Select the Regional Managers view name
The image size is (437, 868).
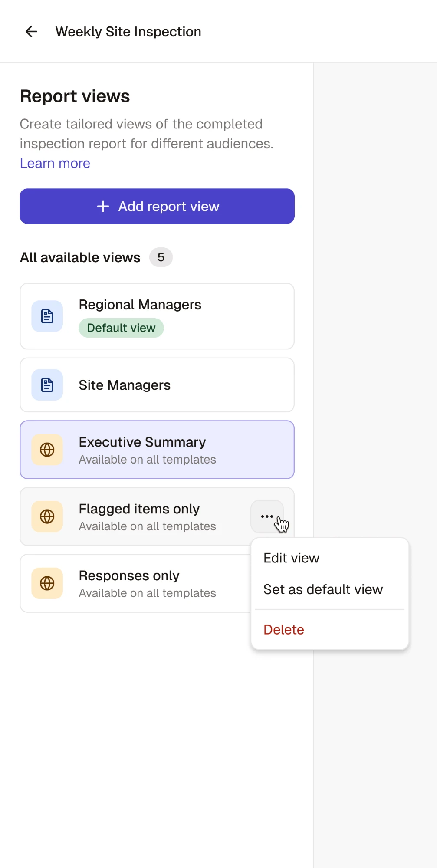pyautogui.click(x=140, y=305)
